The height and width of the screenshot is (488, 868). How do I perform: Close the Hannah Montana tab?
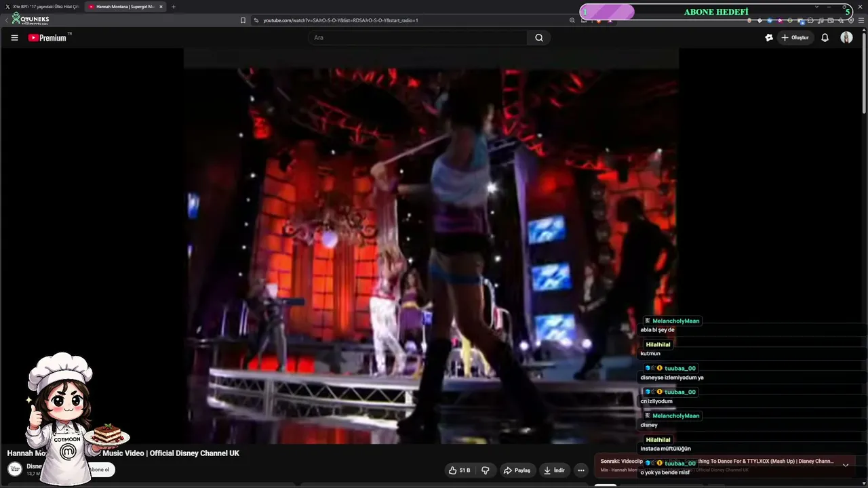click(161, 7)
